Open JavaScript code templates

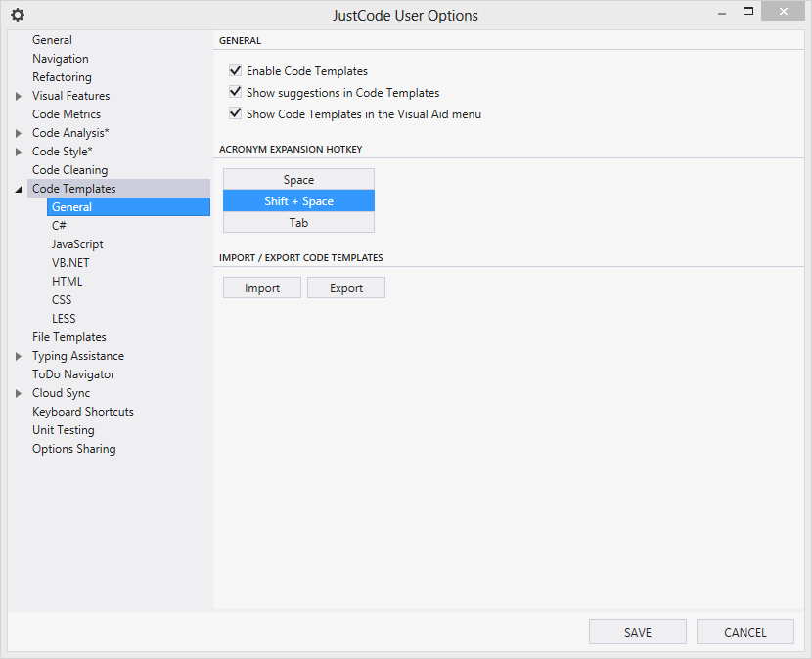77,244
